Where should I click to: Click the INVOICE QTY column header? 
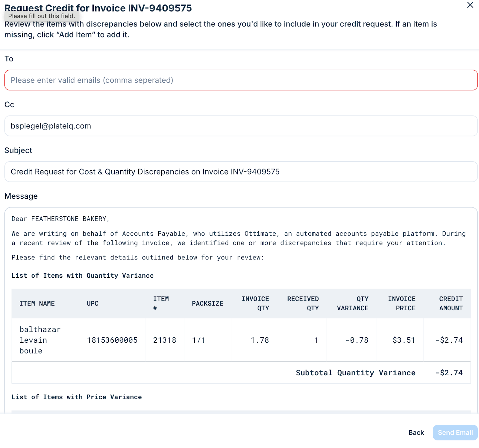pos(255,303)
